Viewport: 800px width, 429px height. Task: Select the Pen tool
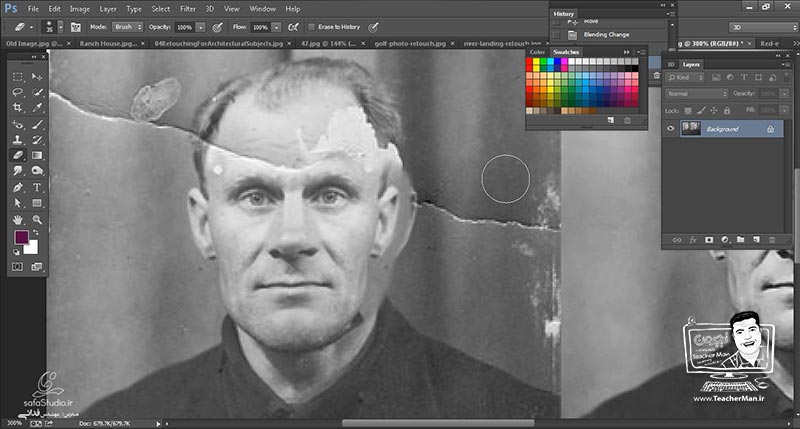(18, 187)
